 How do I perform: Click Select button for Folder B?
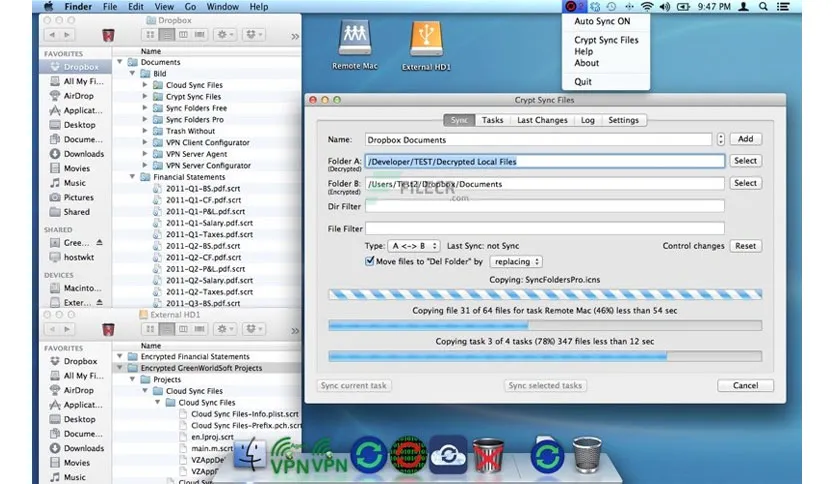pos(745,183)
